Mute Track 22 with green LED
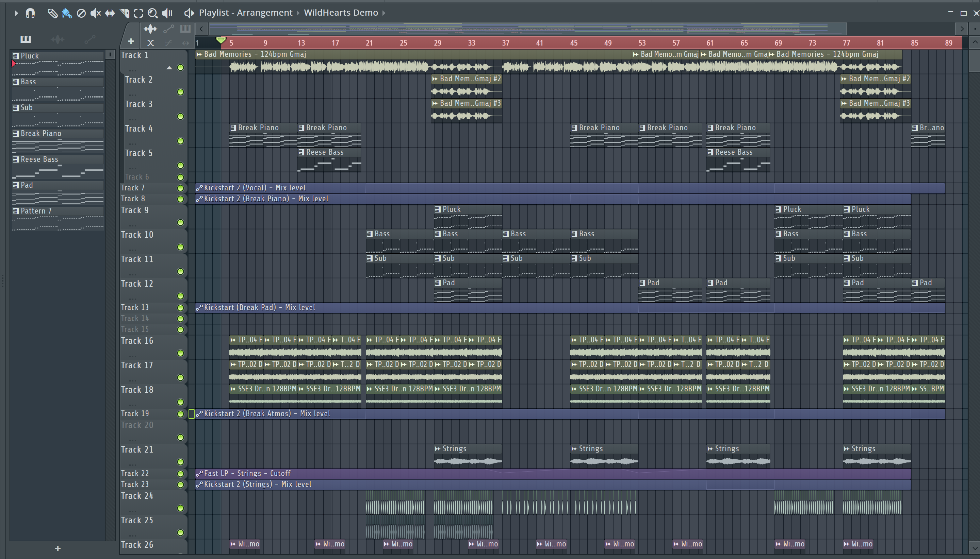980x559 pixels. pos(180,474)
